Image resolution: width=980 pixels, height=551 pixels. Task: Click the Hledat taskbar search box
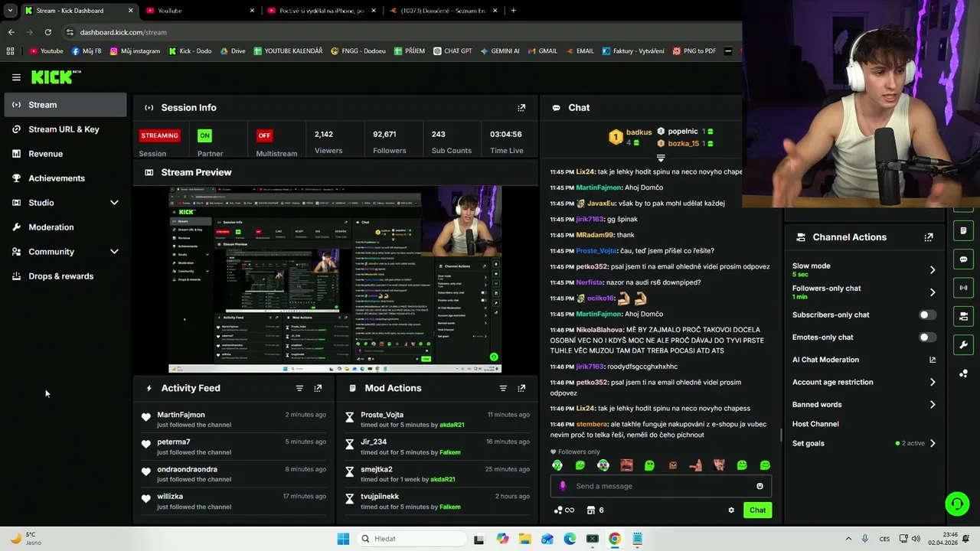click(x=410, y=539)
